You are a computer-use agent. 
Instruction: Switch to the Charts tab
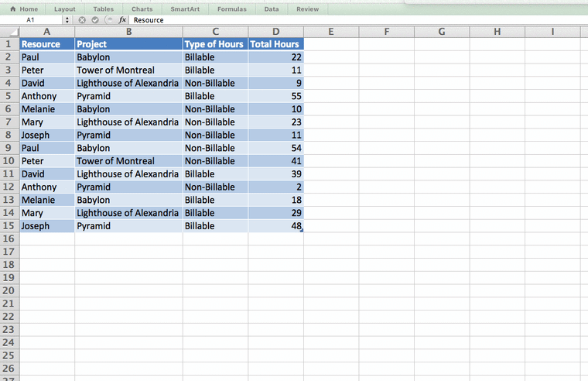[x=142, y=9]
